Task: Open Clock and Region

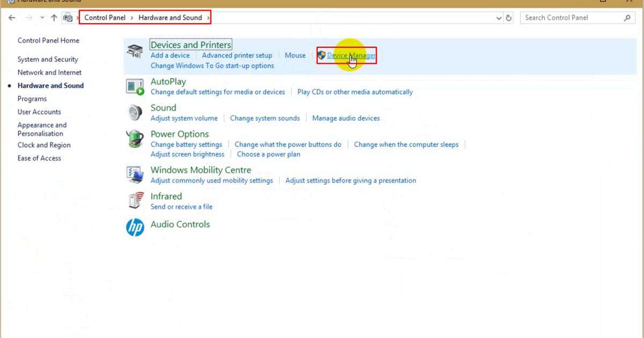Action: (44, 145)
